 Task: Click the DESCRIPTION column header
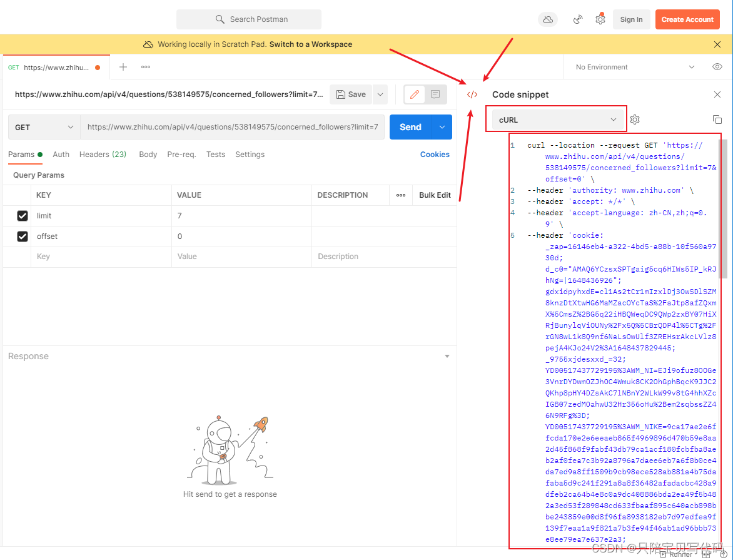343,195
